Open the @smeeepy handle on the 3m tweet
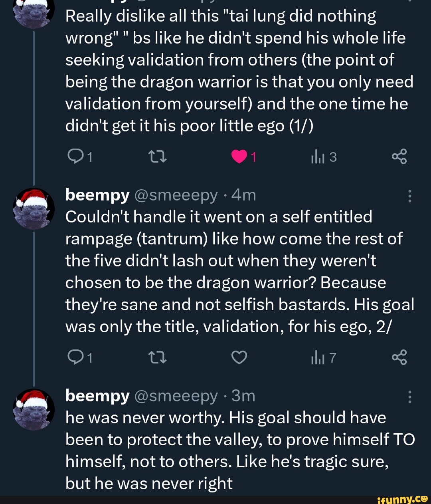431x504 pixels. [176, 395]
